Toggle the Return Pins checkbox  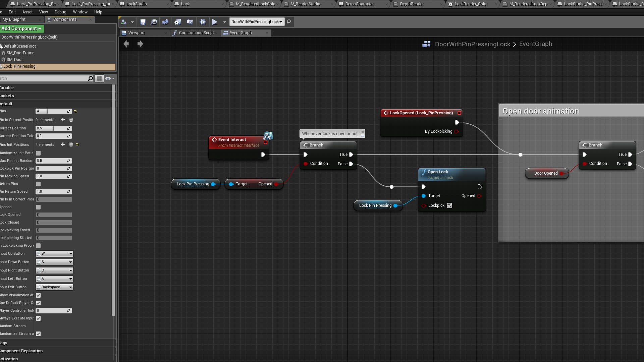[38, 184]
